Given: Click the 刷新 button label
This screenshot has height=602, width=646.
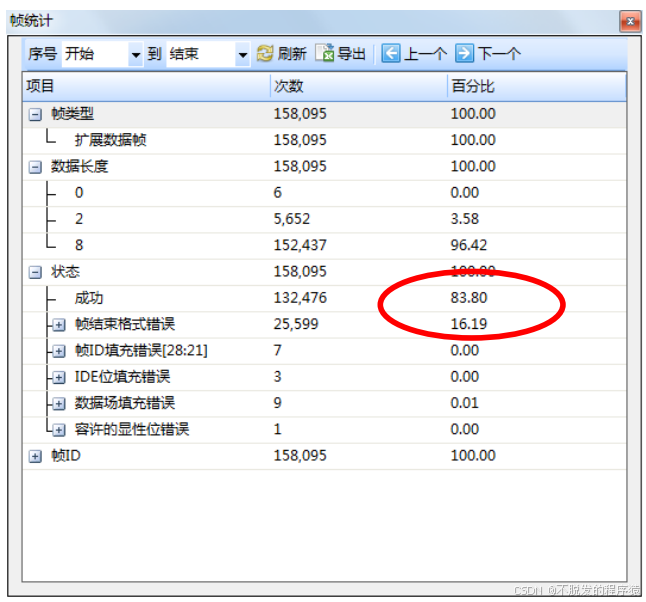Looking at the screenshot, I should (292, 54).
